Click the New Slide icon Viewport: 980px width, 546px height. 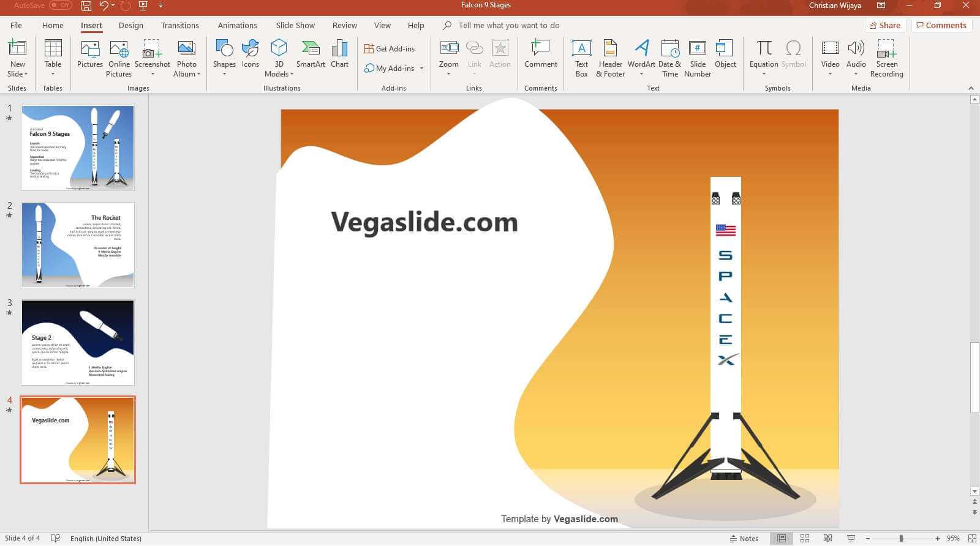click(17, 48)
